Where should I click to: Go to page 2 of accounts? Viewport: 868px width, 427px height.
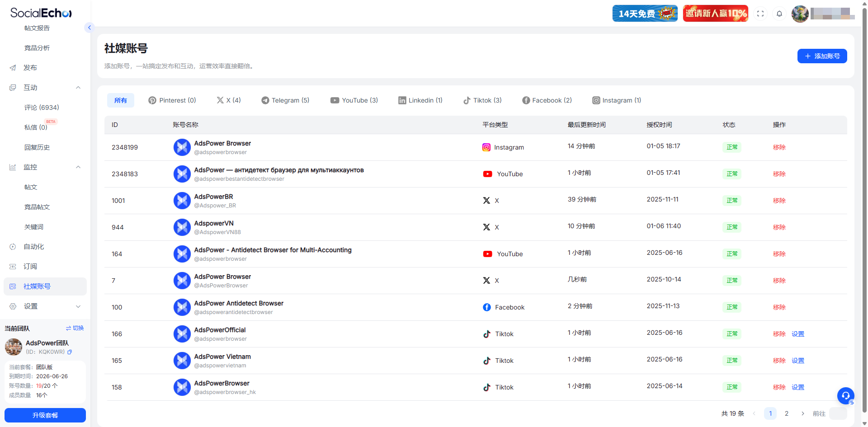tap(787, 413)
